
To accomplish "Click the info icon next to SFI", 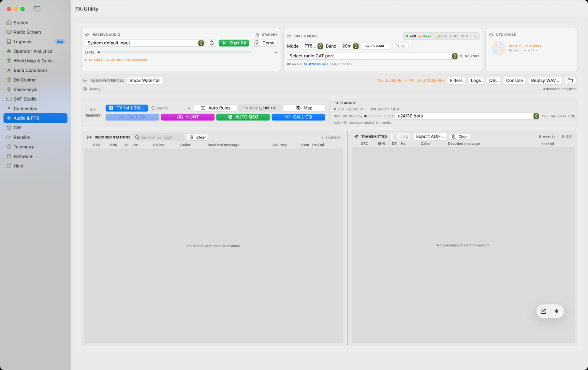I will 475,36.
